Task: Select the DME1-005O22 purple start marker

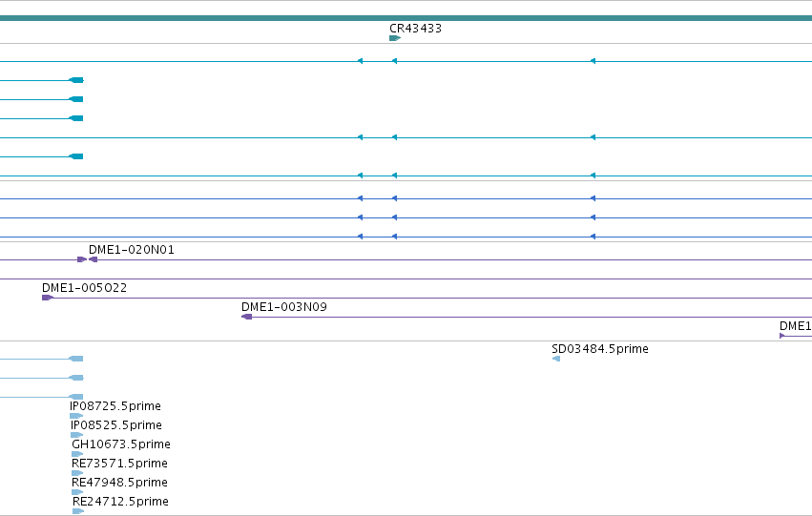Action: (x=48, y=298)
